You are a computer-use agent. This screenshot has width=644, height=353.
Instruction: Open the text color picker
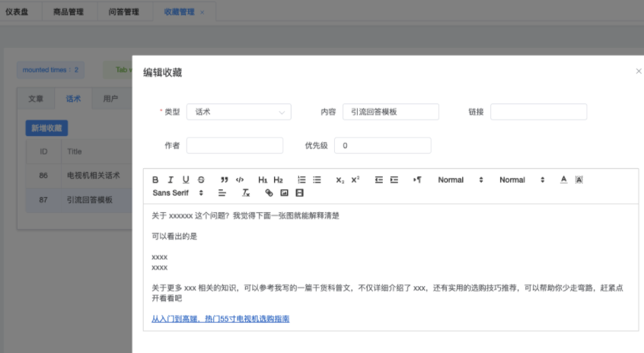pyautogui.click(x=563, y=180)
